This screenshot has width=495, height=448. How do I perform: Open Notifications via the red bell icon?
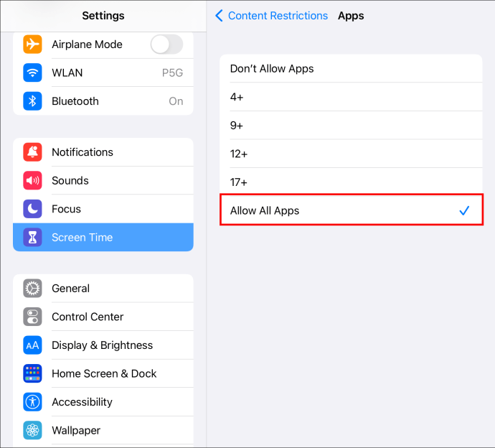pos(32,152)
